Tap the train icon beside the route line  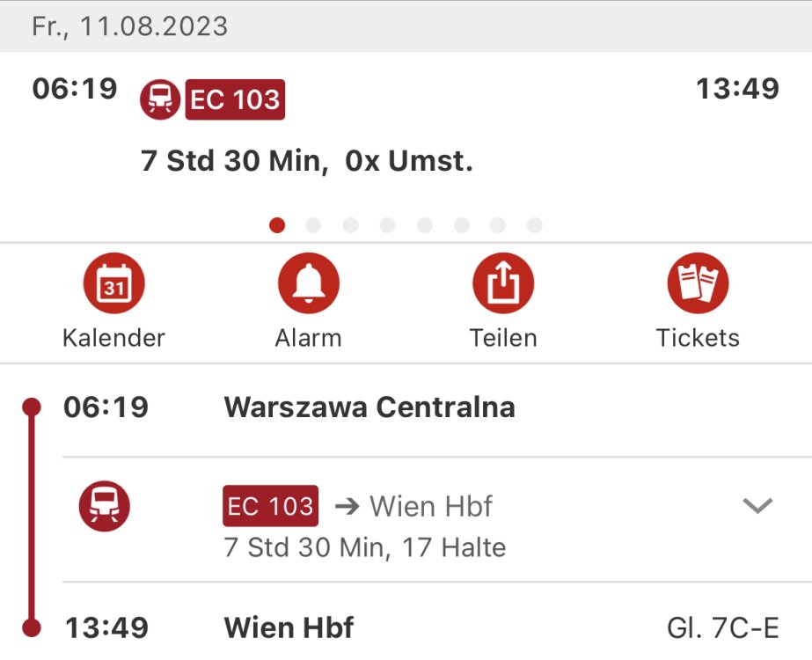coord(105,508)
